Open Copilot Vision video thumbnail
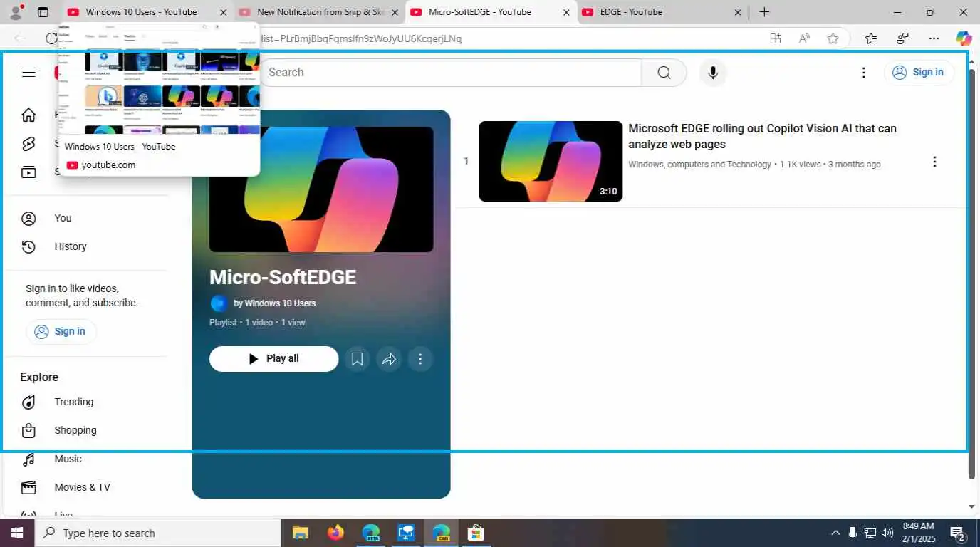The image size is (980, 547). tap(551, 161)
